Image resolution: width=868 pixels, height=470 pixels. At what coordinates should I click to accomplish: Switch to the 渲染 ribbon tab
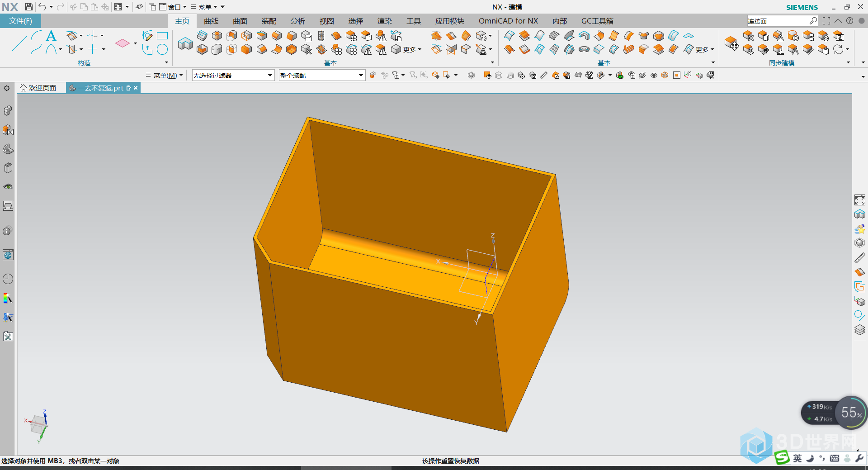[x=385, y=21]
